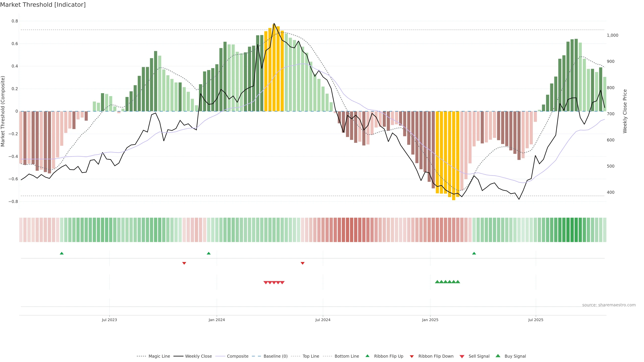This screenshot has height=362, width=644.
Task: Click the green flip-up marker in spring 2025
Action: (474, 253)
